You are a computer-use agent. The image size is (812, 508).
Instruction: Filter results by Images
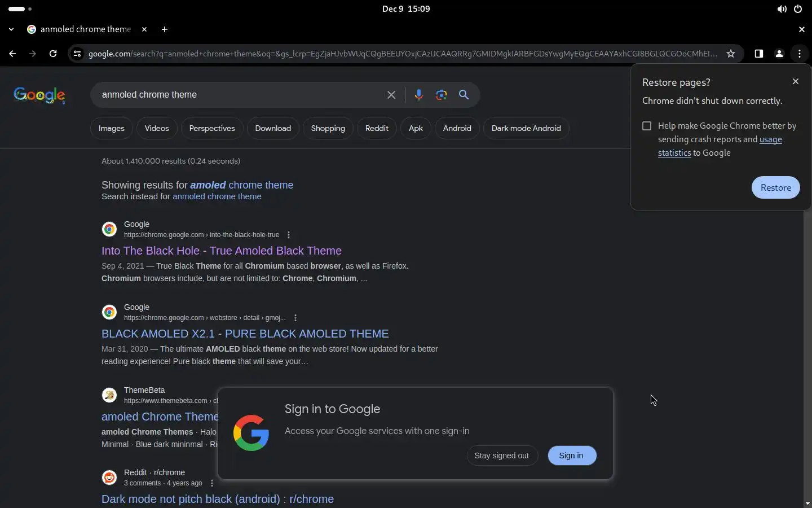pyautogui.click(x=112, y=128)
